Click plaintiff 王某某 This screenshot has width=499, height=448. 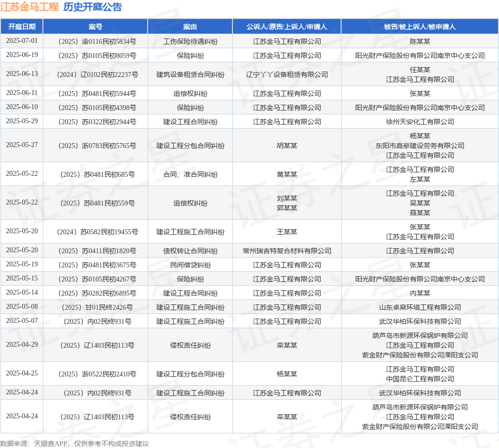click(287, 232)
